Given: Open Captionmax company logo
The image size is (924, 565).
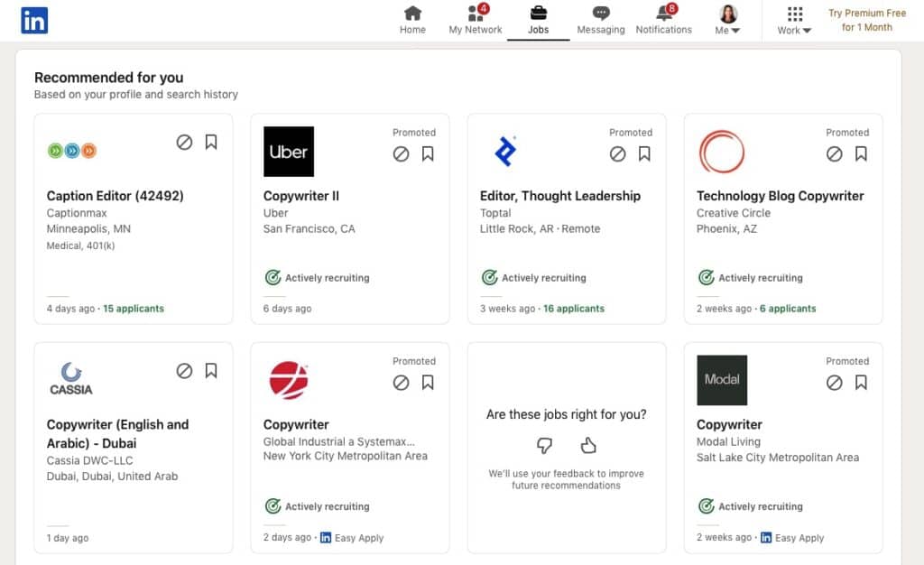Looking at the screenshot, I should [x=72, y=151].
